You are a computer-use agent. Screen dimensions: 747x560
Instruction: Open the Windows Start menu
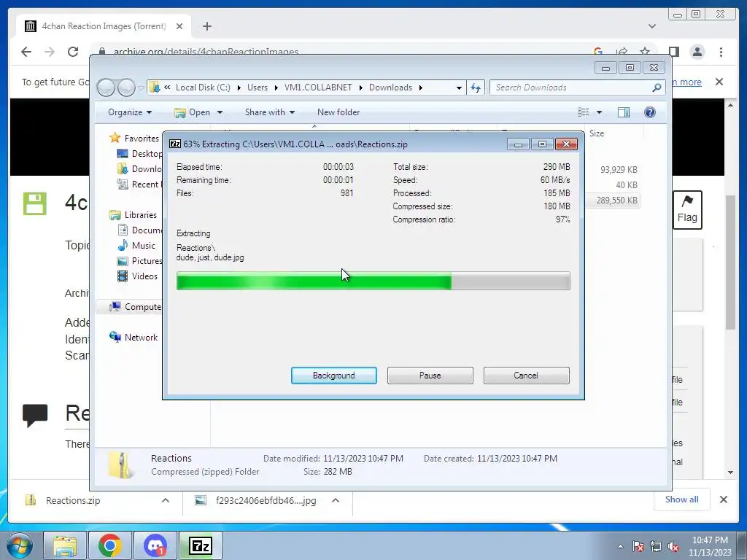coord(20,545)
